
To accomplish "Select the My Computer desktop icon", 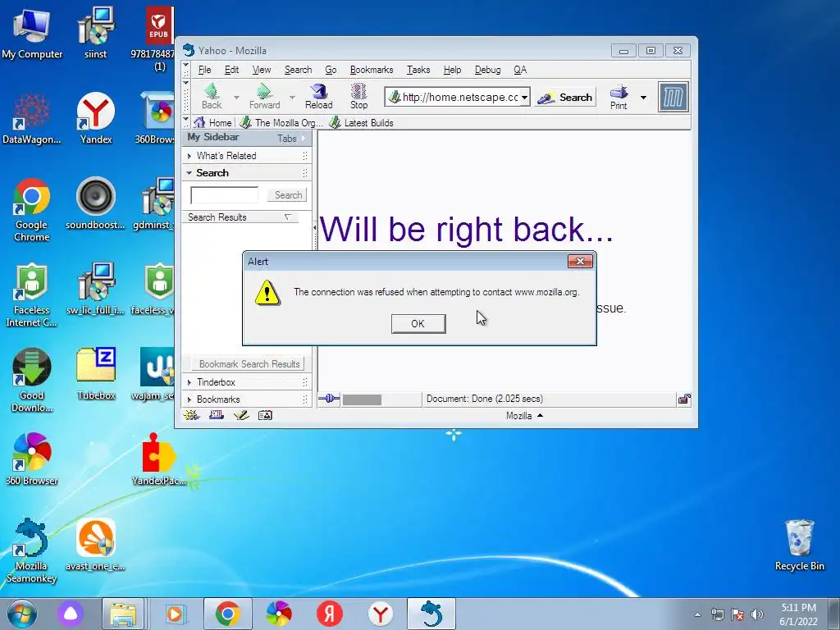I will pyautogui.click(x=32, y=33).
